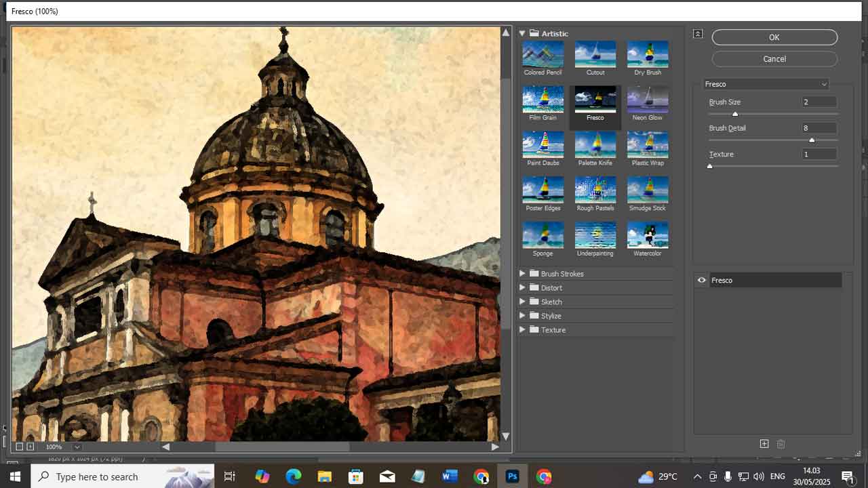Click the Brush Detail value field
Image resolution: width=868 pixels, height=488 pixels.
click(818, 128)
